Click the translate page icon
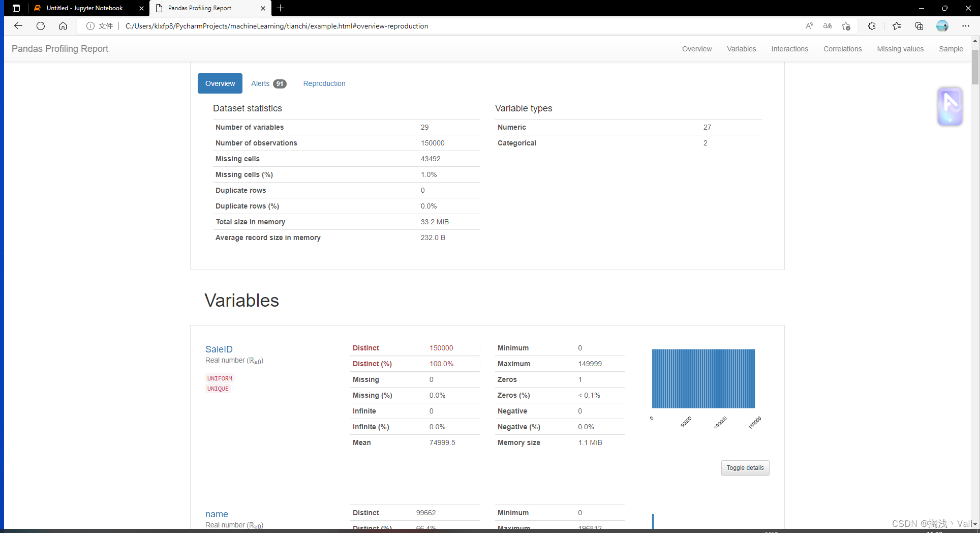This screenshot has width=980, height=533. (828, 26)
